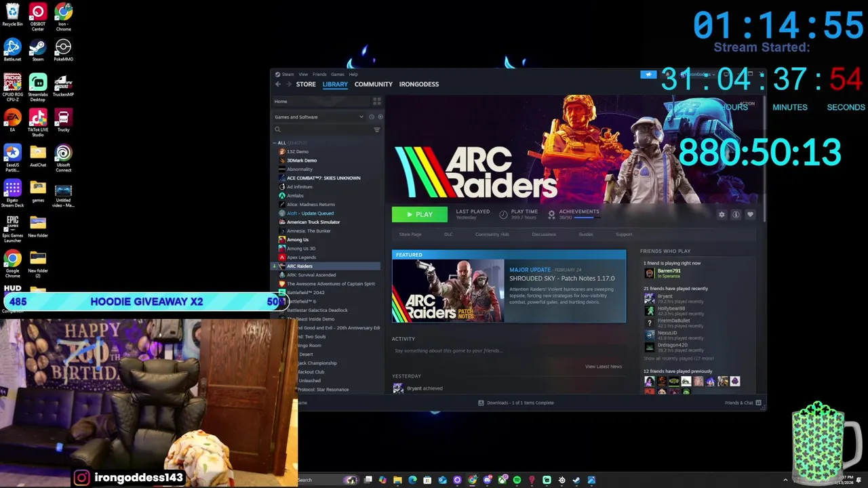The height and width of the screenshot is (488, 868).
Task: Open Streamlabs Desktop icon
Action: [x=38, y=88]
